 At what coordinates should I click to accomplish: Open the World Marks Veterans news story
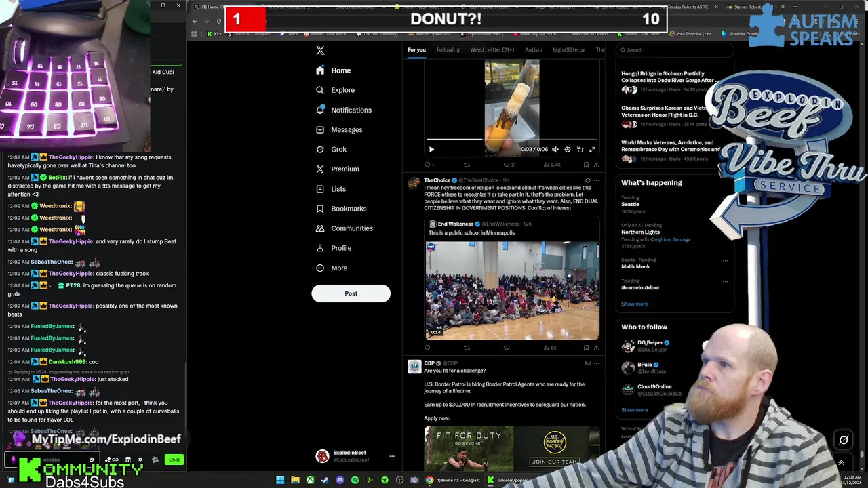tap(669, 150)
